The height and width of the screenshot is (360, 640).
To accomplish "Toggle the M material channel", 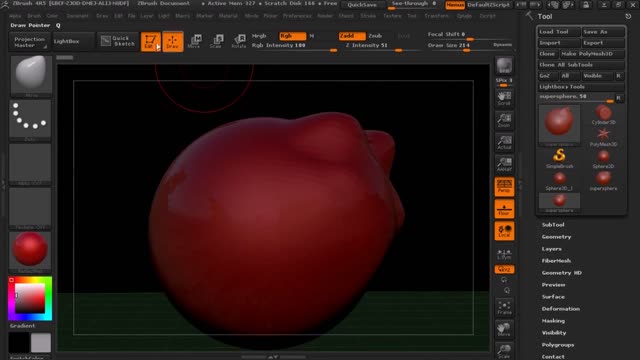I will point(311,36).
